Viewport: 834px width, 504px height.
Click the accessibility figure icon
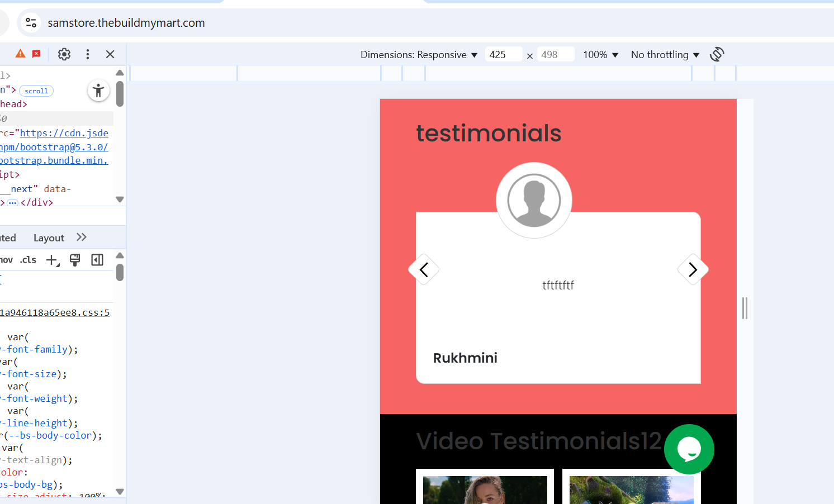(98, 91)
